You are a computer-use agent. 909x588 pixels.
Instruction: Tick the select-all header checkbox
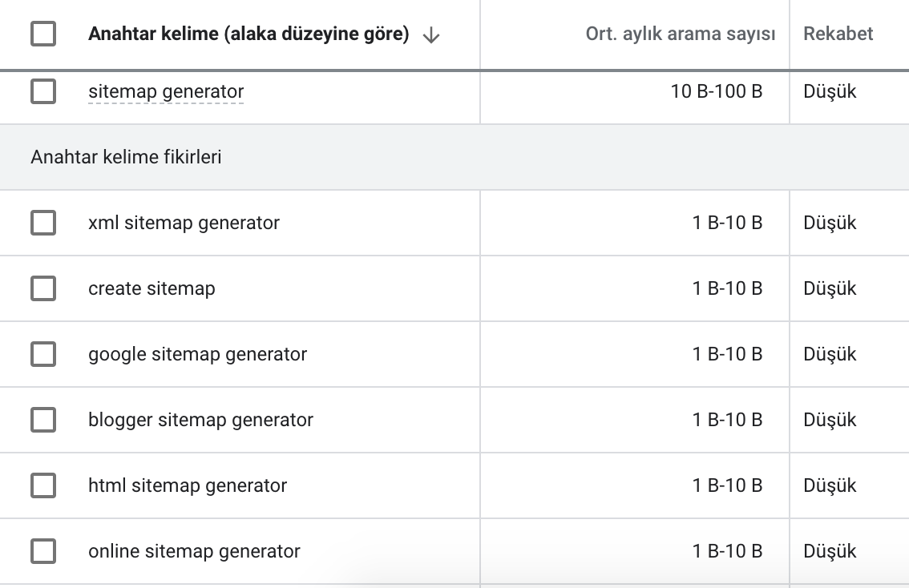point(43,34)
